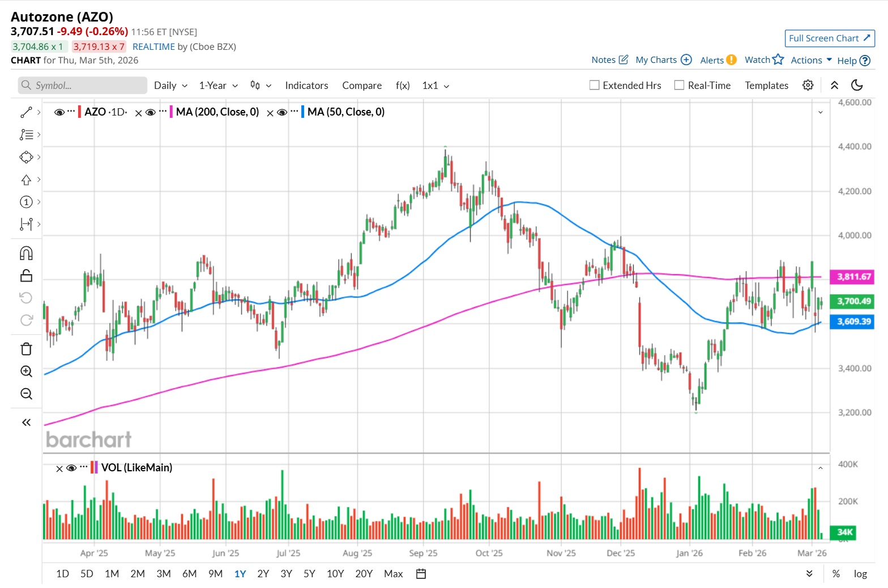Enable the Extended Hrs checkbox
The width and height of the screenshot is (888, 588).
click(595, 85)
